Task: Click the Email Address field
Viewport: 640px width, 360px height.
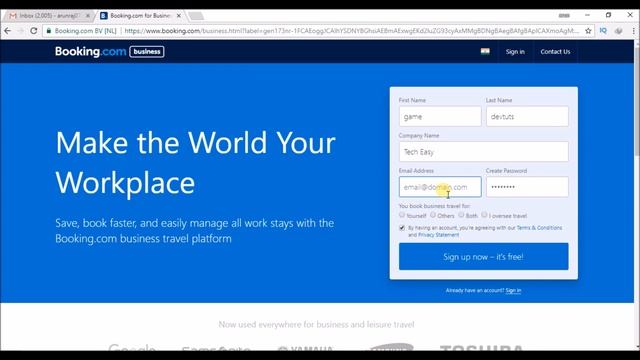Action: (x=440, y=187)
